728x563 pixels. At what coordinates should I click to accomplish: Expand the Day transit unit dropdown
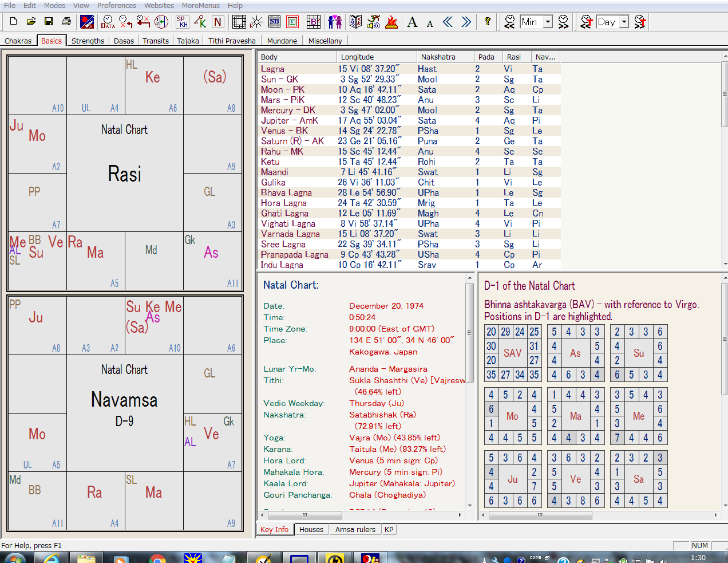tap(624, 22)
